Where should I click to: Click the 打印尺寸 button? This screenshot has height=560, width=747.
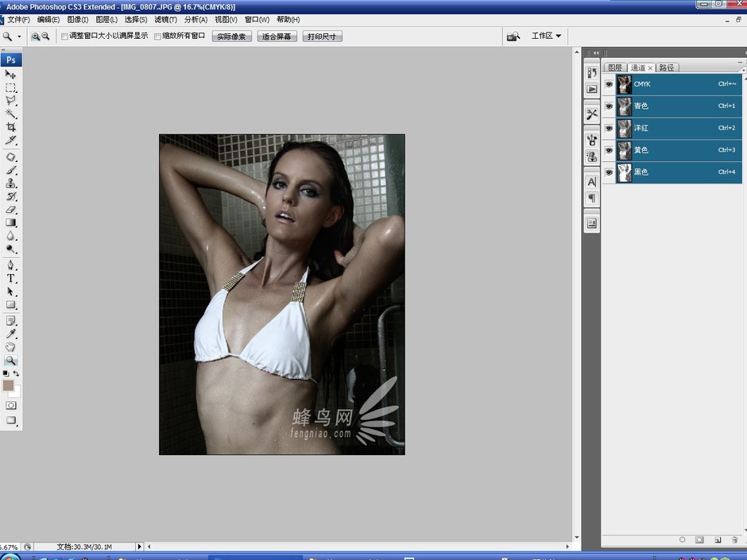point(322,37)
